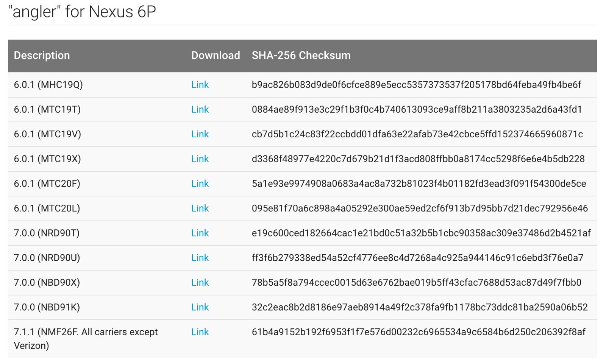Click the checksum starting with 61b4a915
The height and width of the screenshot is (364, 606).
coord(419,332)
